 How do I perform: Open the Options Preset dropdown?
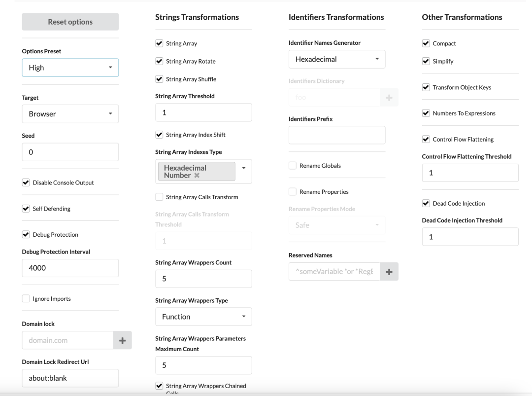pos(70,68)
